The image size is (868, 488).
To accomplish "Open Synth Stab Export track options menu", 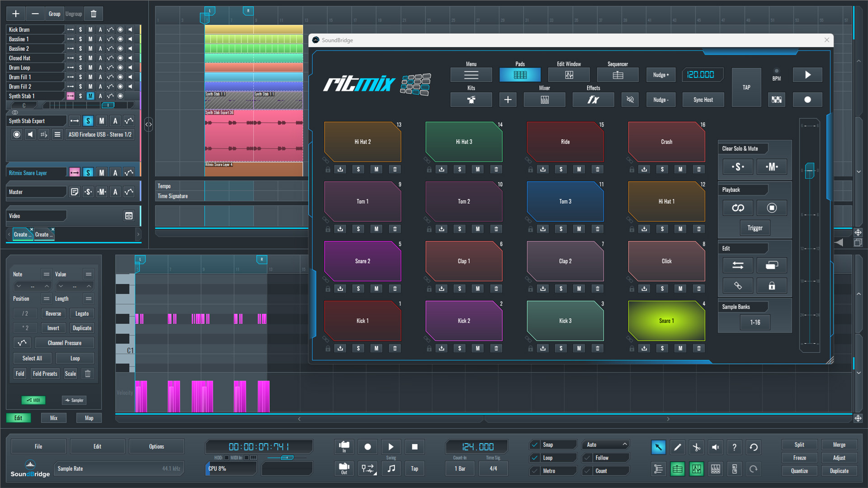I will 57,135.
